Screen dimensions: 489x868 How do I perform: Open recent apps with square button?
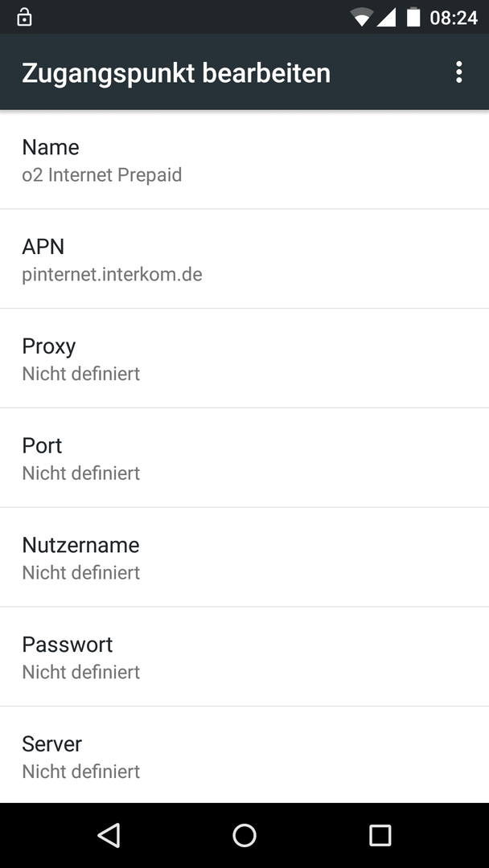click(380, 835)
